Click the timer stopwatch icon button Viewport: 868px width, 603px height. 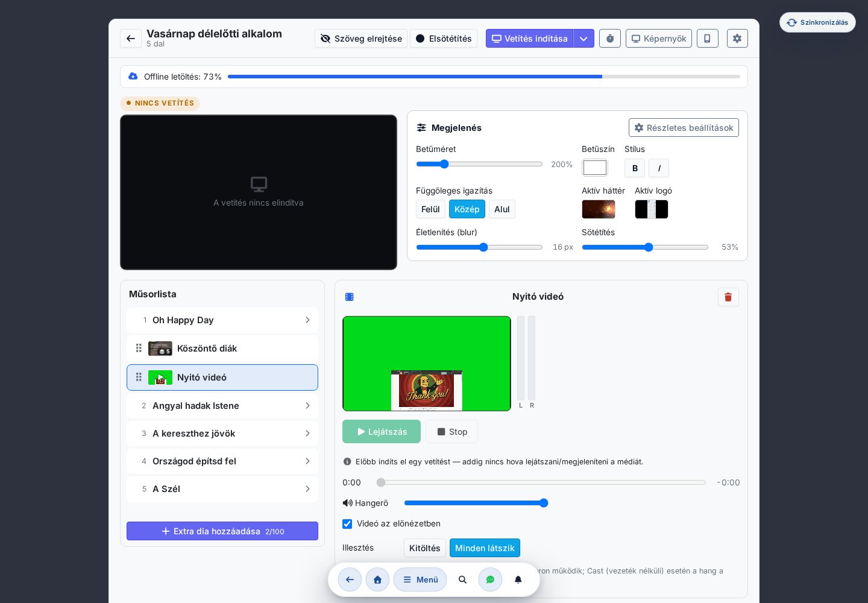(x=610, y=39)
